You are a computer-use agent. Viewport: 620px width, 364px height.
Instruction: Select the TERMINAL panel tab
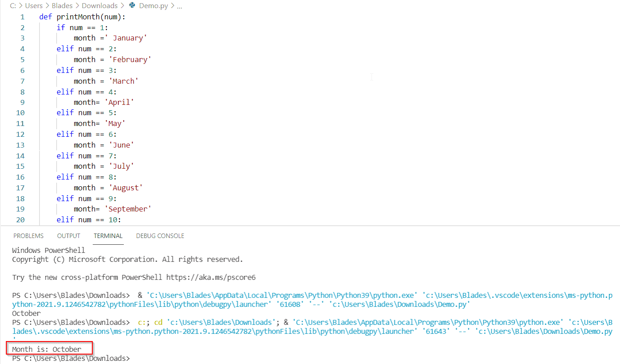point(108,236)
